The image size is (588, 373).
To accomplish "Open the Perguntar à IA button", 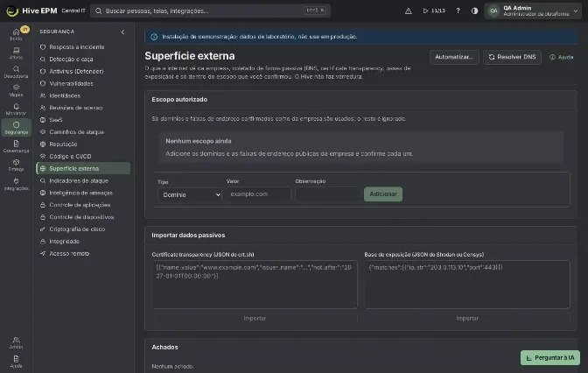I will 550,357.
